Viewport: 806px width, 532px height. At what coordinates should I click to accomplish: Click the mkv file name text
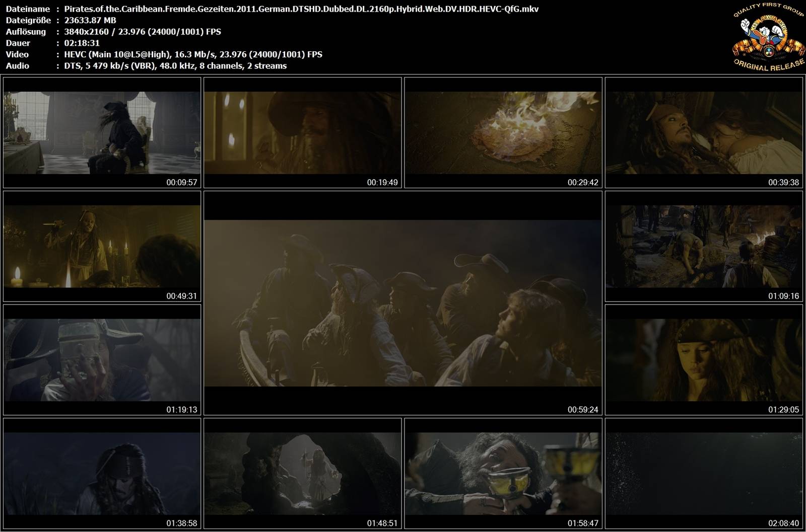pos(301,9)
